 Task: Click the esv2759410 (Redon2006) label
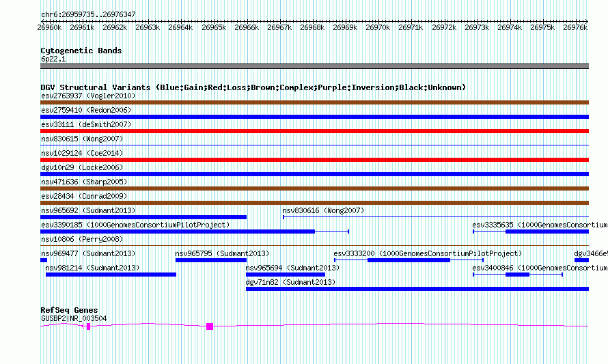86,110
